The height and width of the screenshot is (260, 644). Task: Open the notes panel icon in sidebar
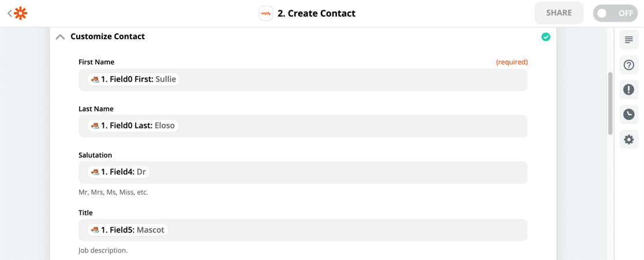click(629, 40)
